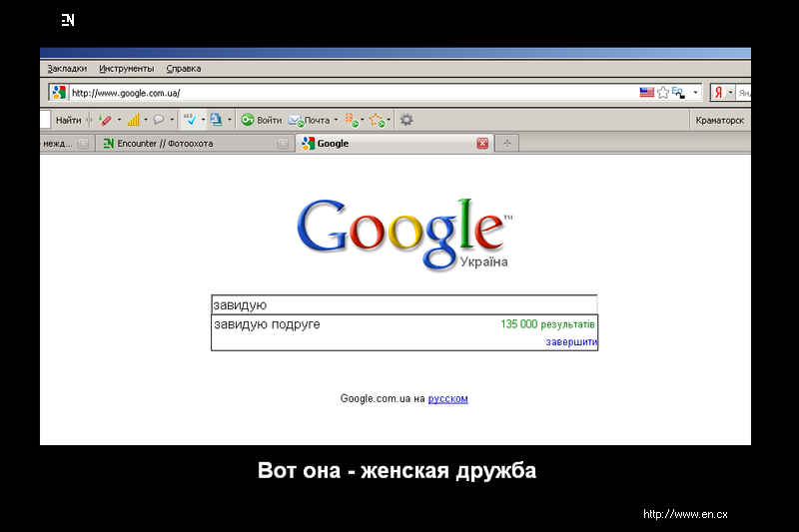The width and height of the screenshot is (799, 532).
Task: Expand the Почта mail dropdown
Action: pos(336,120)
